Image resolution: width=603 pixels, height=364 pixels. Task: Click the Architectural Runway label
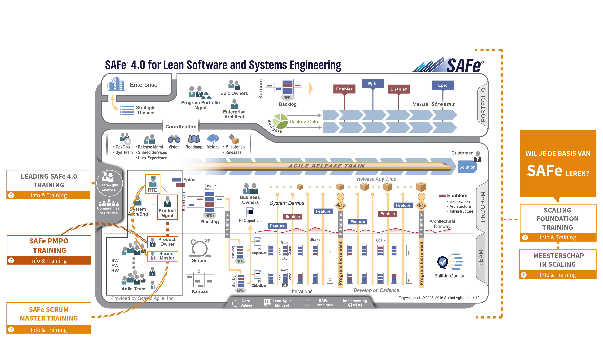coord(442,224)
